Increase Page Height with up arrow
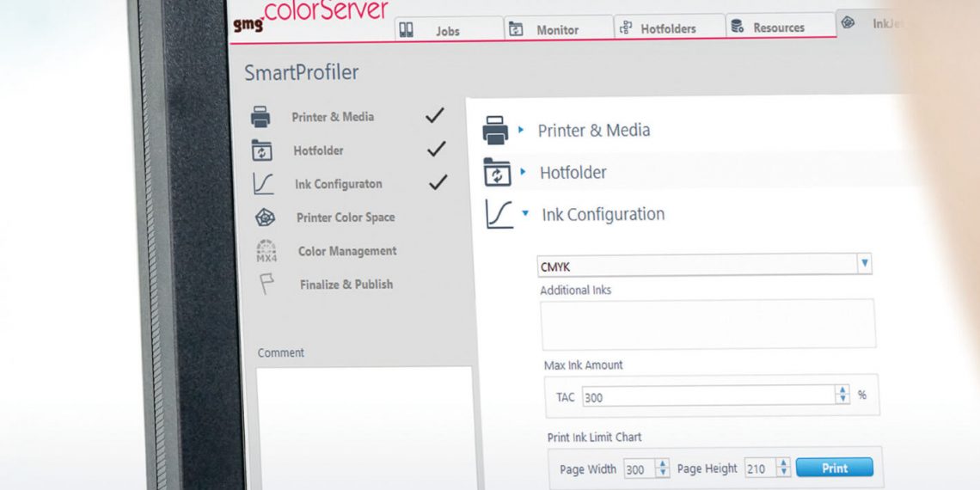The width and height of the screenshot is (980, 490). click(x=784, y=463)
